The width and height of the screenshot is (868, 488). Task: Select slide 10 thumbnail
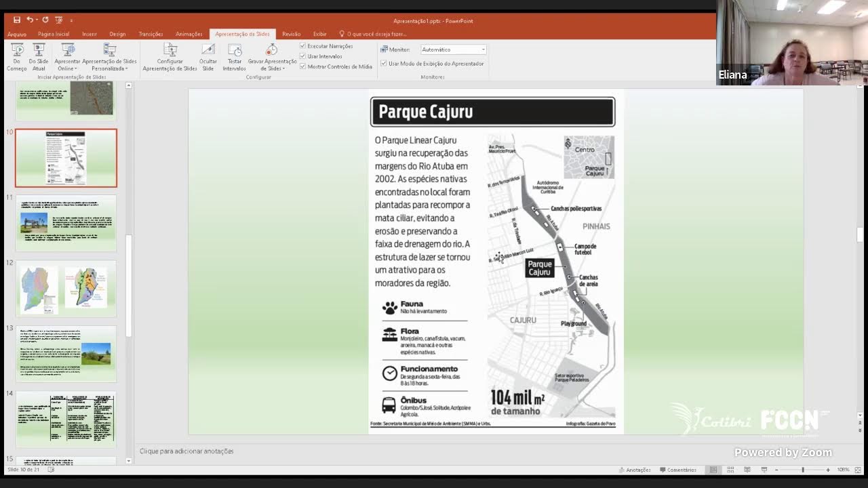click(66, 158)
